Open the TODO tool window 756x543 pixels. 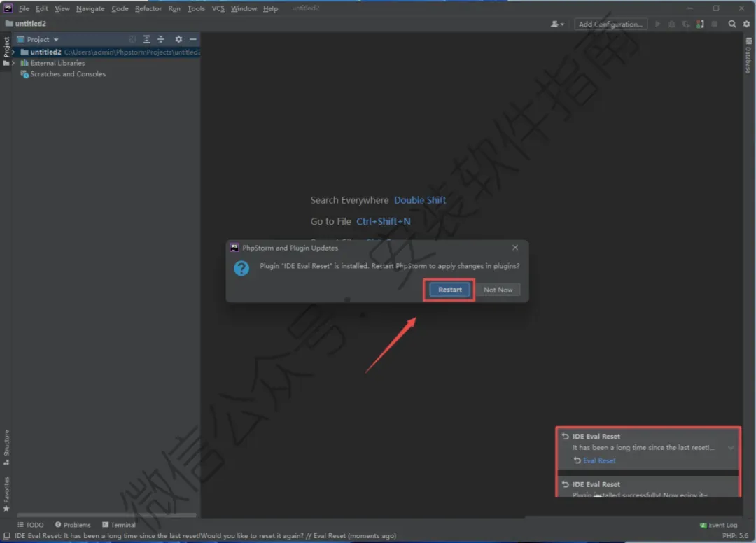(31, 525)
